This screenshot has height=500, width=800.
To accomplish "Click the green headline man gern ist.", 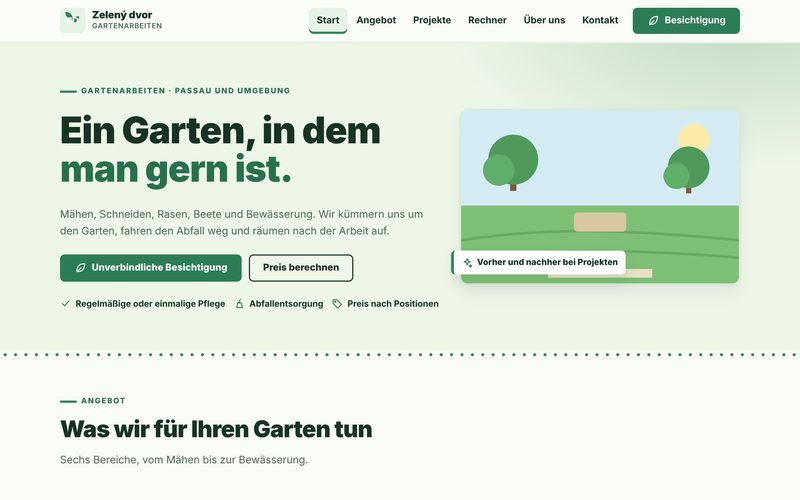I will point(176,170).
